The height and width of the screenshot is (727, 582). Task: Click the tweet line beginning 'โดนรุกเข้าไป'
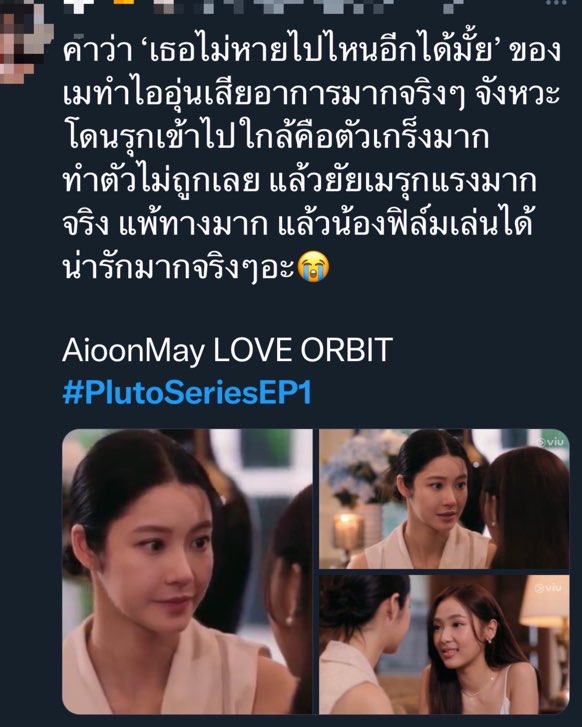click(275, 137)
